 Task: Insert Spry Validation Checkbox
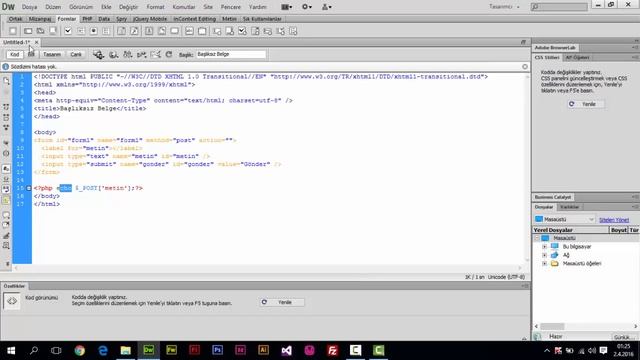point(242,31)
